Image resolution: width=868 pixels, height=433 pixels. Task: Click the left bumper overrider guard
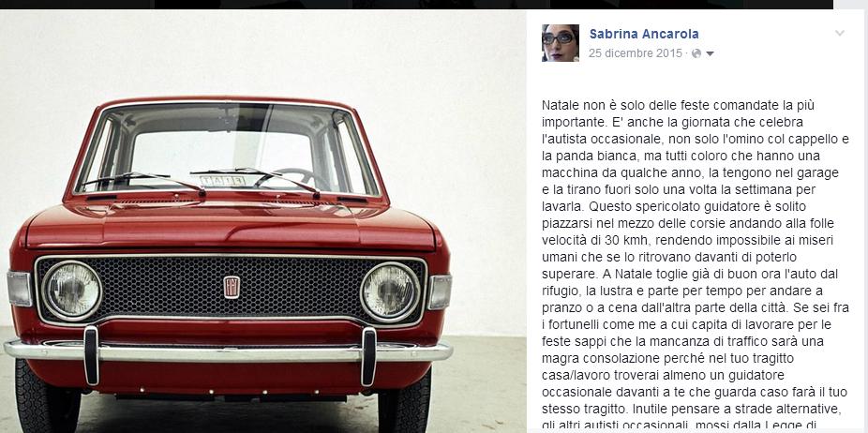[x=91, y=354]
